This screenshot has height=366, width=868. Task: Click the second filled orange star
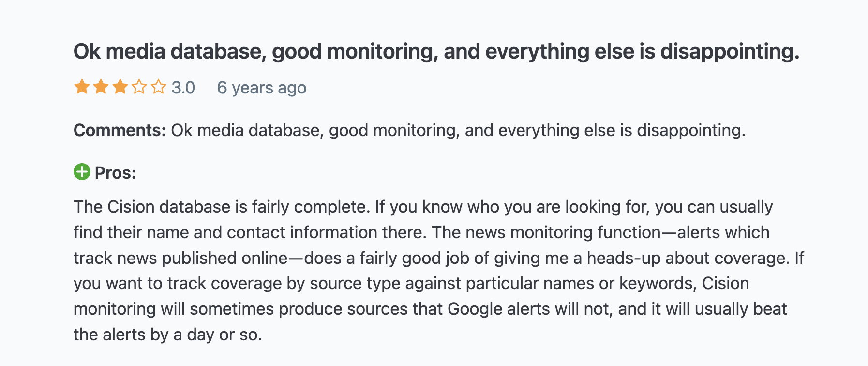pos(101,87)
